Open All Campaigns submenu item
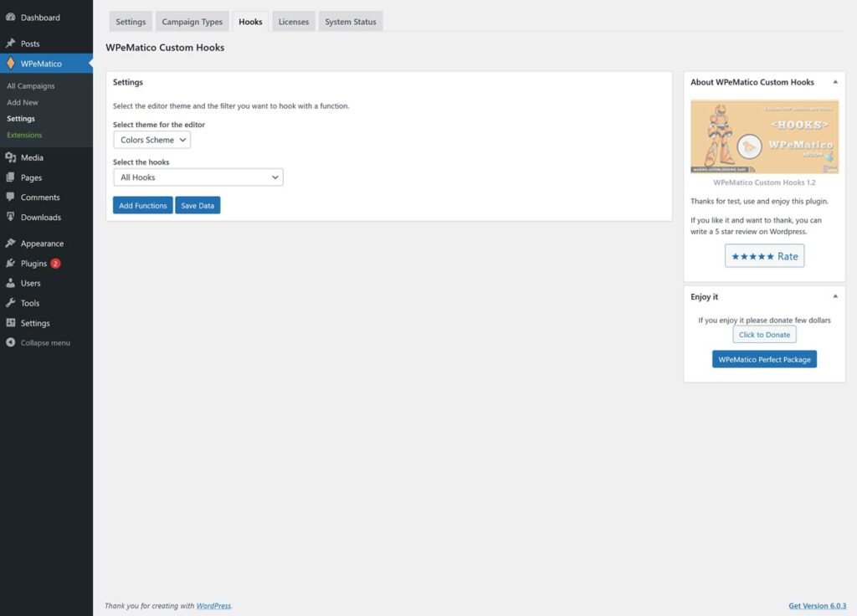857x616 pixels. (x=31, y=86)
